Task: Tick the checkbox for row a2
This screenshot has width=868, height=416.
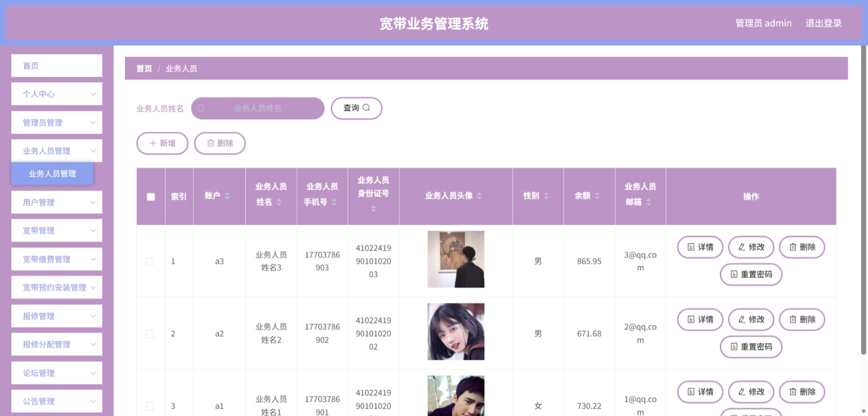Action: click(x=150, y=334)
